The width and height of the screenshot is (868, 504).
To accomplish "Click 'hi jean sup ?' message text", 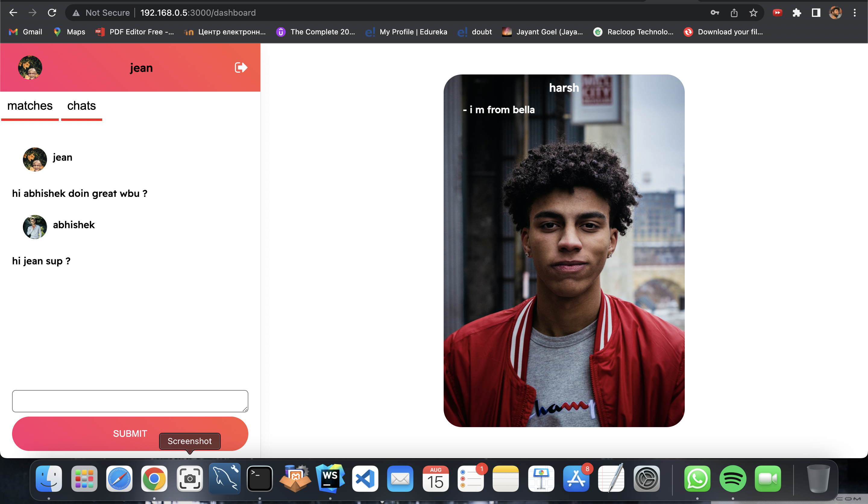I will pos(41,261).
